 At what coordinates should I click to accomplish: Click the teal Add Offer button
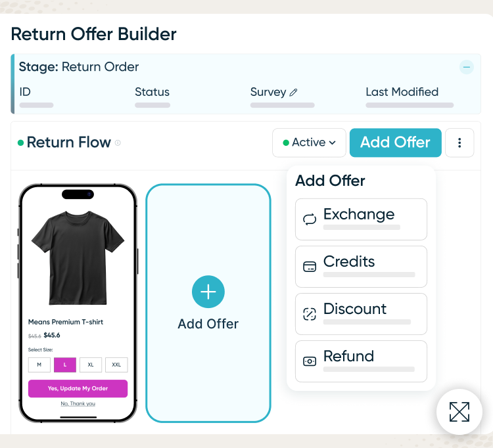pyautogui.click(x=395, y=143)
